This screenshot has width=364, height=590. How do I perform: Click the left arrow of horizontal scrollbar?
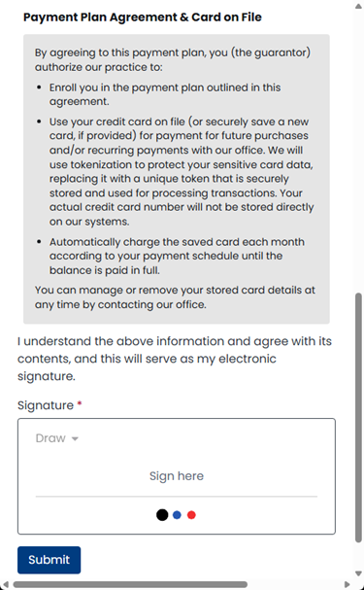pyautogui.click(x=5, y=585)
